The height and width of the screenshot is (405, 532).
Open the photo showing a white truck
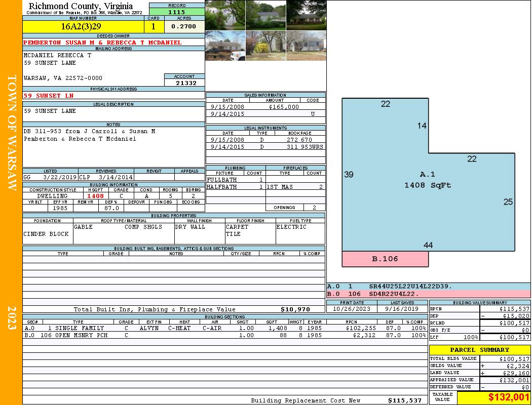point(225,46)
